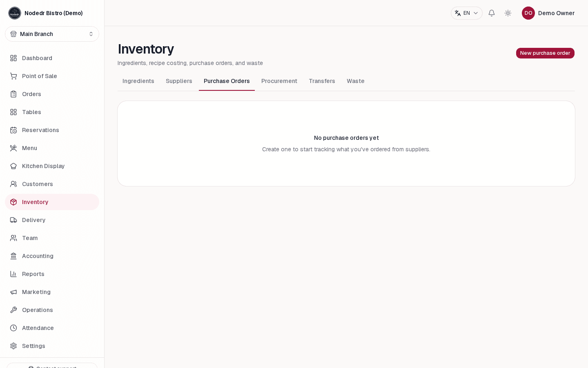Toggle light/dark theme sun icon
Viewport: 588px width, 368px height.
508,13
